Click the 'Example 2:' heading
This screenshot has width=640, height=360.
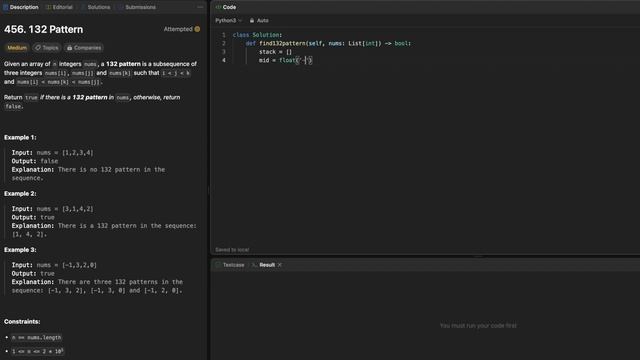(x=20, y=193)
